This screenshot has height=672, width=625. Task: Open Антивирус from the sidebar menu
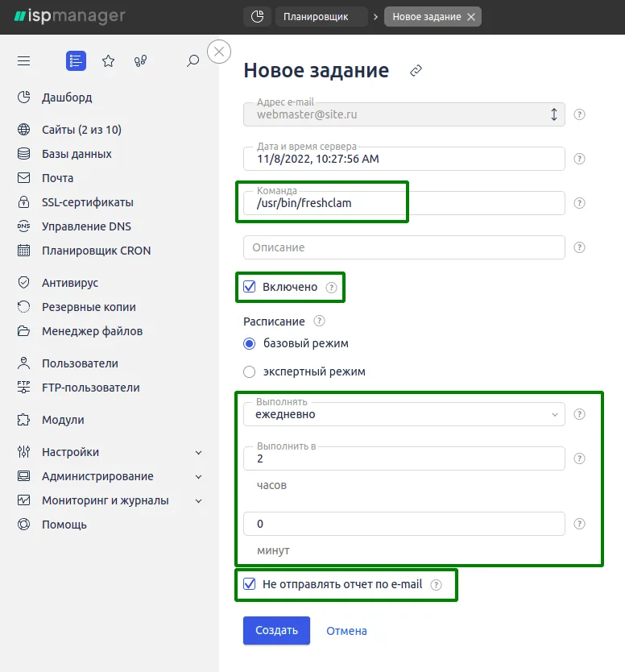pyautogui.click(x=70, y=283)
